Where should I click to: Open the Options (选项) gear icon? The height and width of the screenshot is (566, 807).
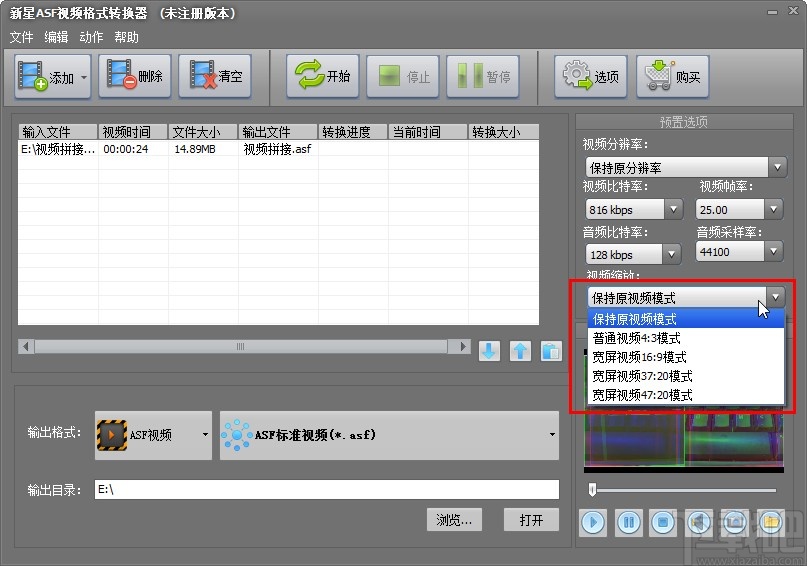pyautogui.click(x=591, y=77)
